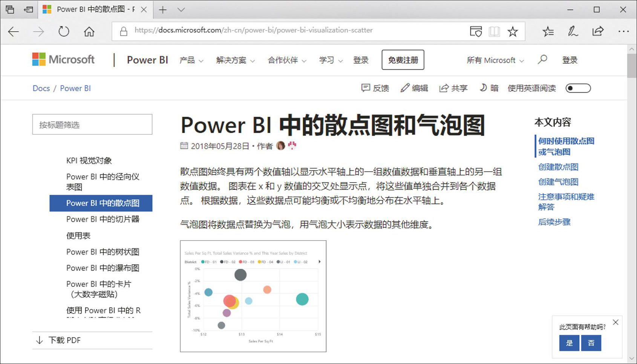Jump to 注意事项和疑难解答 section
This screenshot has height=364, width=637.
click(x=566, y=202)
